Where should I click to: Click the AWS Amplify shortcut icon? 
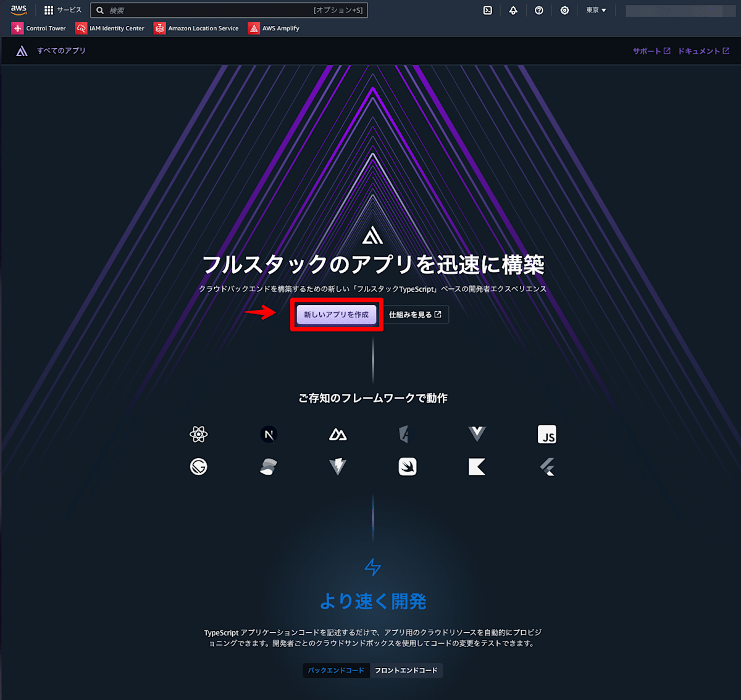click(254, 28)
